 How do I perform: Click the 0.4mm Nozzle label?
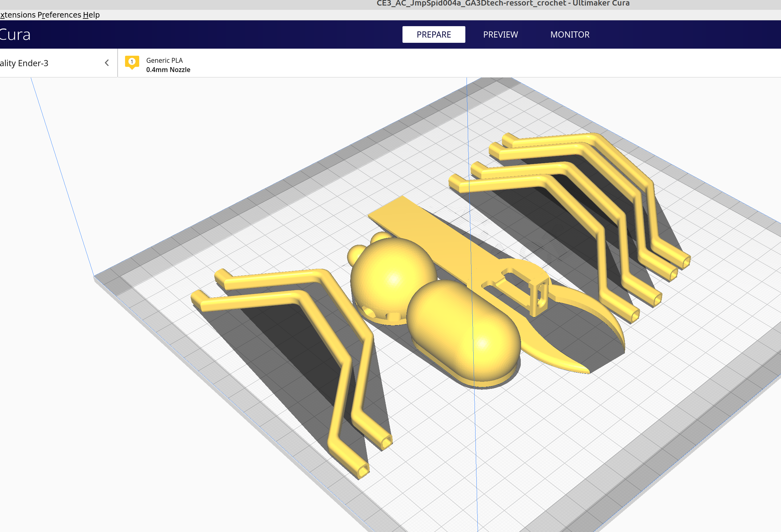[x=168, y=70]
